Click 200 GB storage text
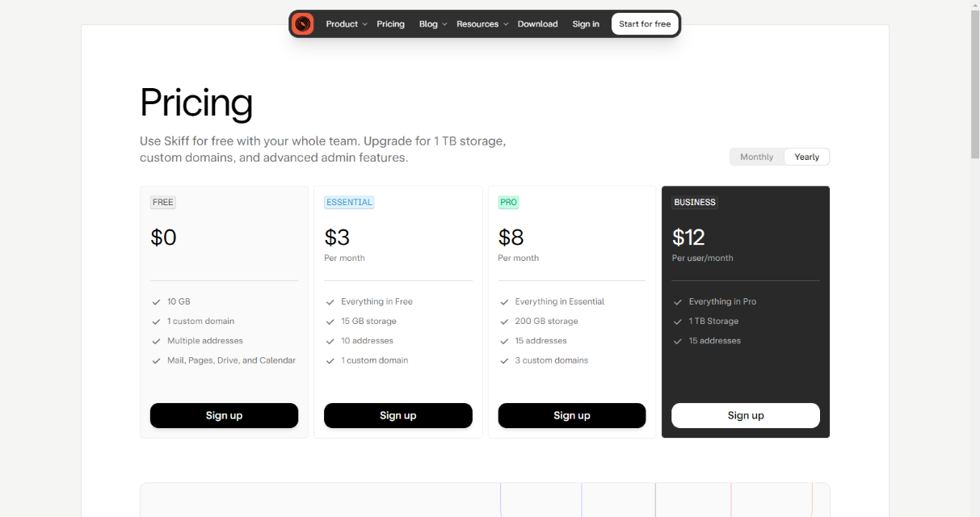Image resolution: width=980 pixels, height=517 pixels. 546,321
